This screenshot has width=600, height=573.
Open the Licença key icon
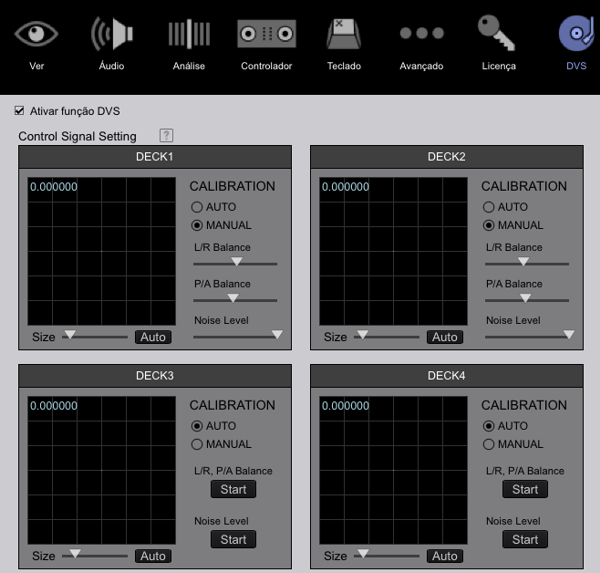[497, 33]
